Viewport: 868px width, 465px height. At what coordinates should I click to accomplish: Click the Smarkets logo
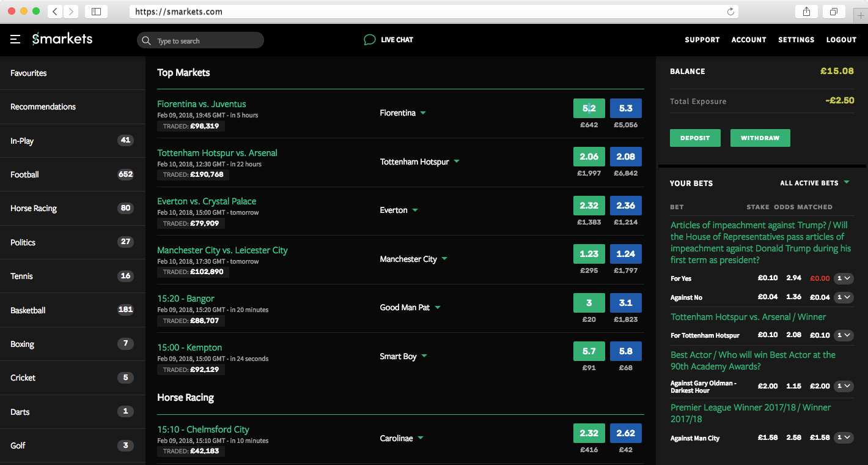coord(62,39)
